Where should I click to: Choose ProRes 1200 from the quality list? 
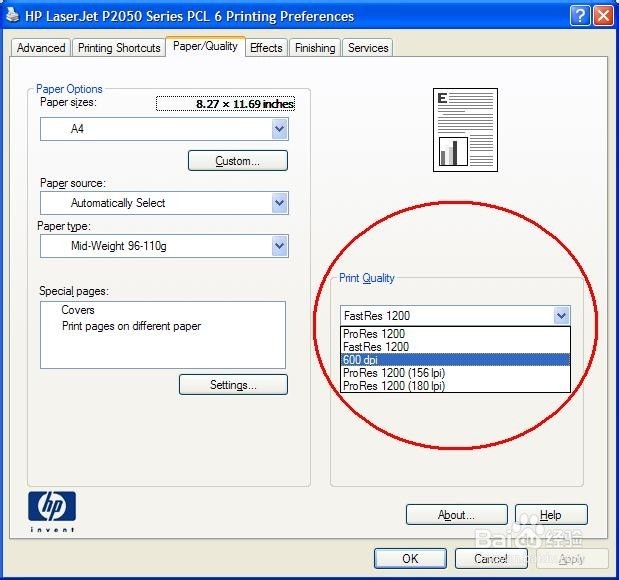pos(455,334)
